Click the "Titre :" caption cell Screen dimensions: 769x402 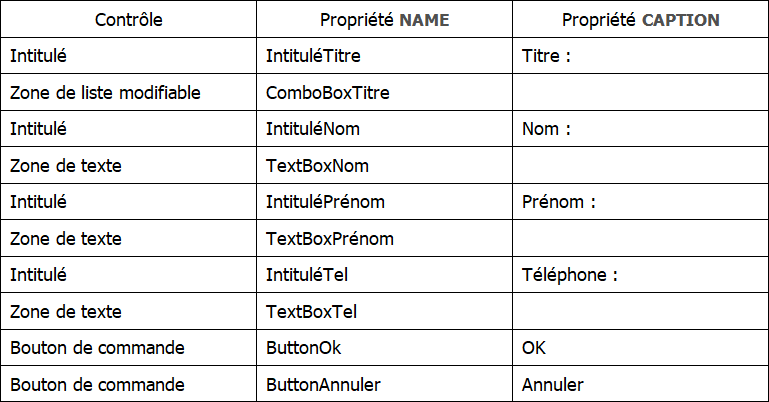point(547,57)
